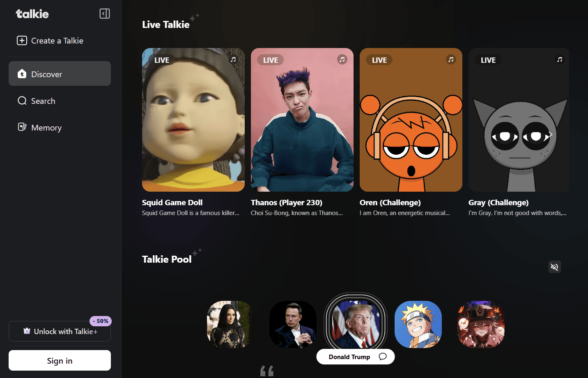This screenshot has height=378, width=588.
Task: Click the Search magnifier icon
Action: click(22, 101)
